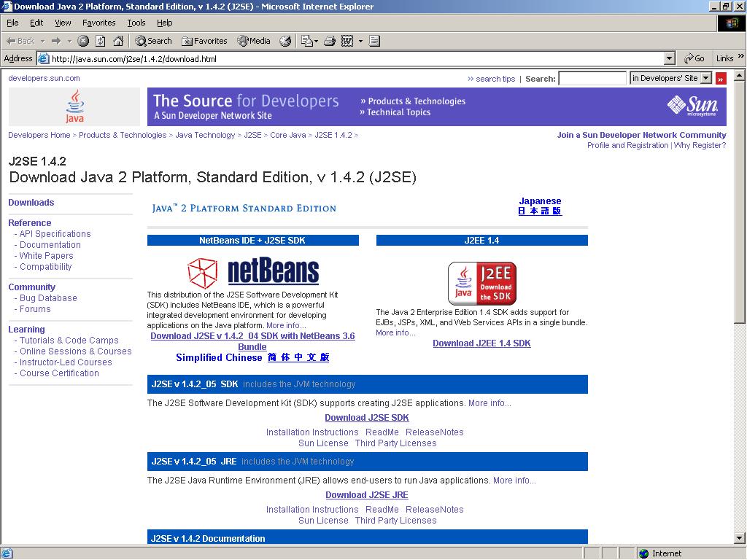The width and height of the screenshot is (747, 560).
Task: Click the vertical scrollbar thumb
Action: pyautogui.click(x=740, y=203)
